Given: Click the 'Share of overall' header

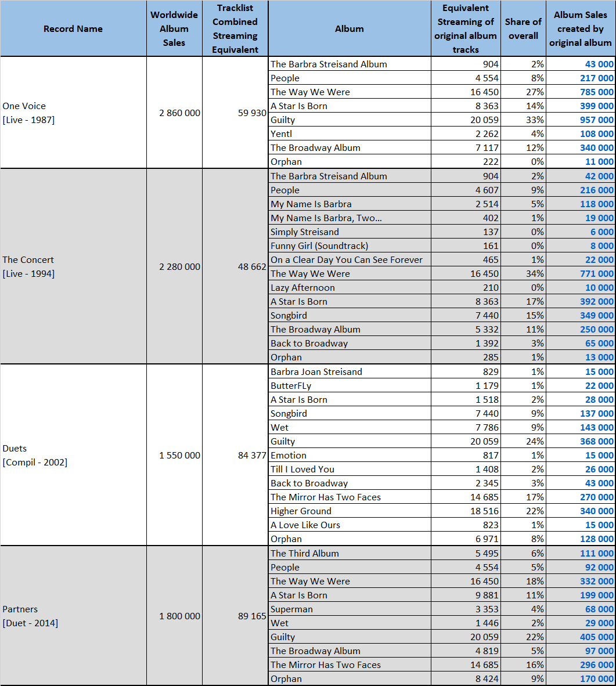Looking at the screenshot, I should tap(523, 28).
